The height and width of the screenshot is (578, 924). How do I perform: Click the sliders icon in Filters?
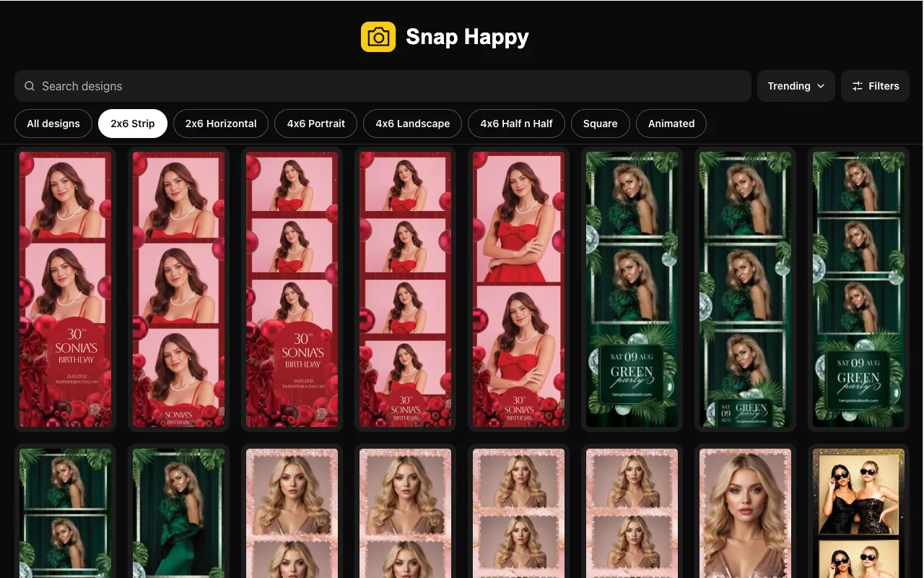click(x=858, y=86)
